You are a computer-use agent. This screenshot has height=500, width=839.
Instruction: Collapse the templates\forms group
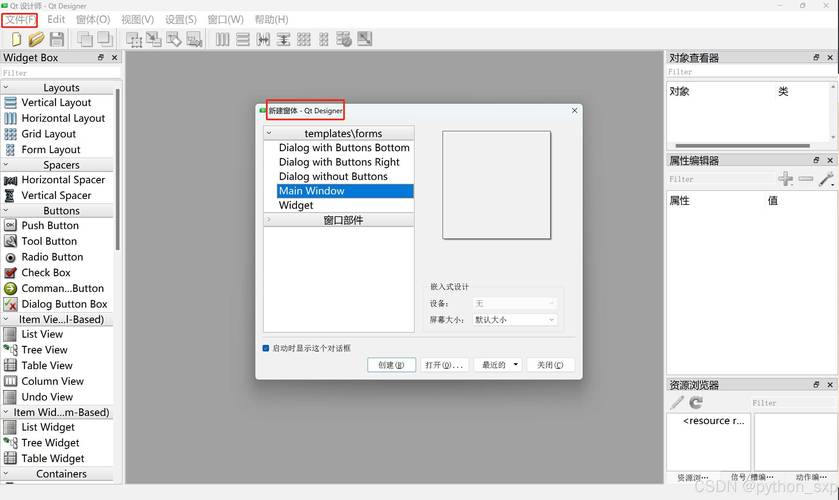tap(269, 133)
